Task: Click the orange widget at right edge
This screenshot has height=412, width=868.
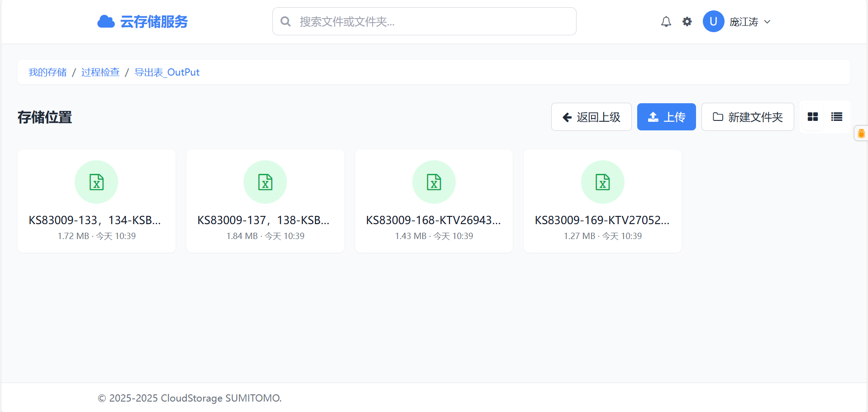Action: pos(861,134)
